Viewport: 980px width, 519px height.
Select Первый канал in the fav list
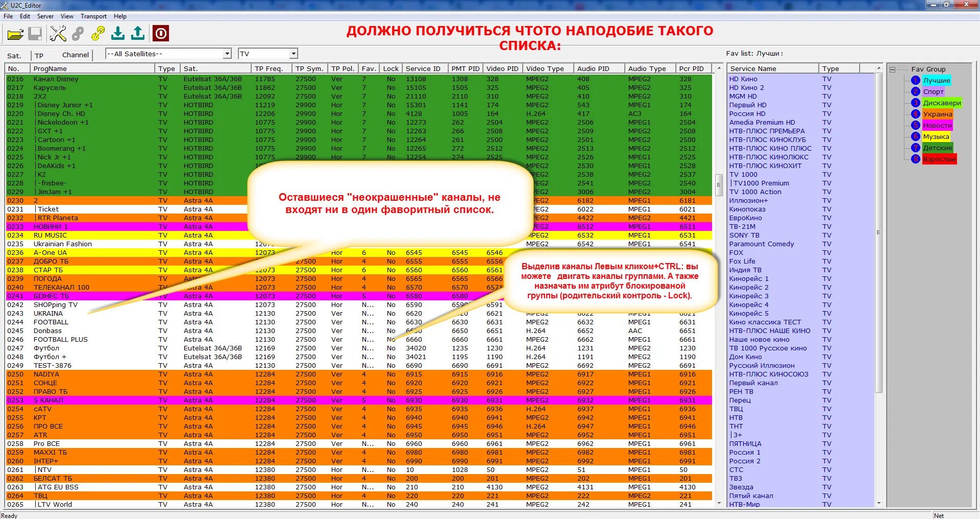[x=801, y=383]
